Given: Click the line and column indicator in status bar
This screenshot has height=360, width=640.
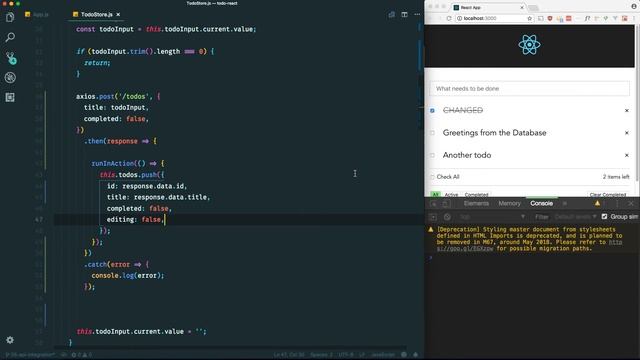Looking at the screenshot, I should coord(289,355).
